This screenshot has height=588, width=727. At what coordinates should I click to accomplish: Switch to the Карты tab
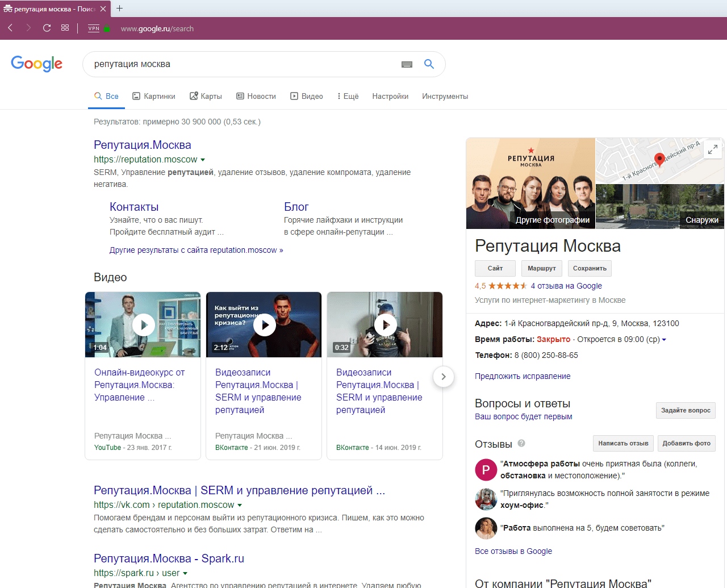coord(206,96)
